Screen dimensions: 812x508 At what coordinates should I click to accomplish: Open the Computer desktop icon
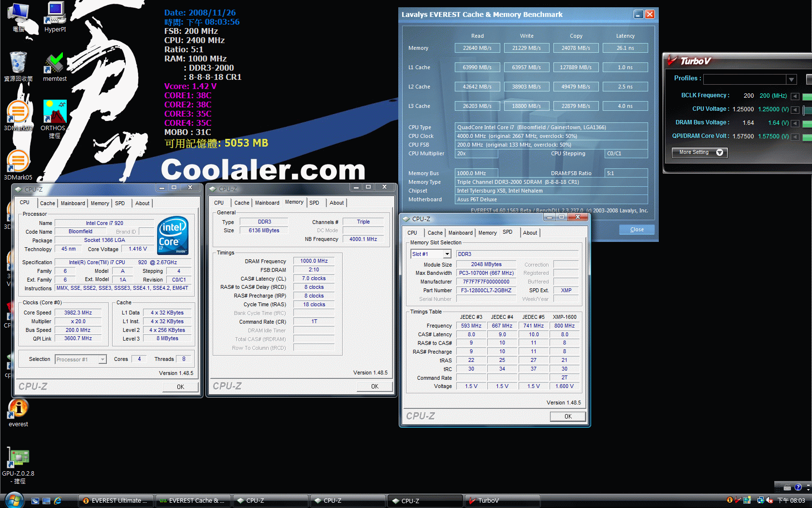[x=18, y=17]
